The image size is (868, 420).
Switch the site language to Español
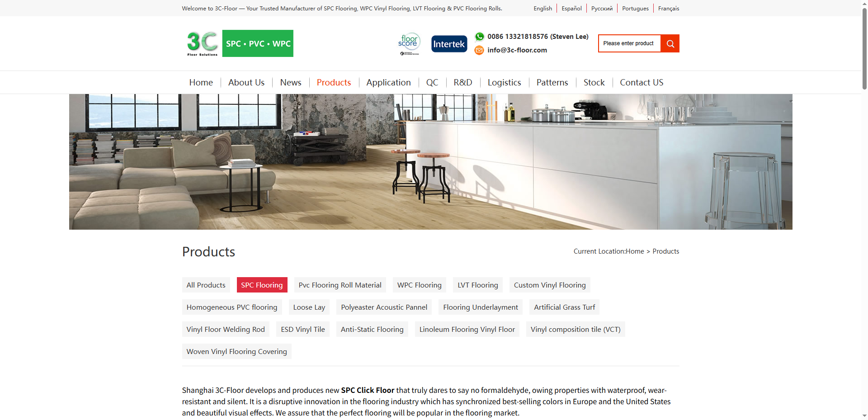[x=571, y=8]
